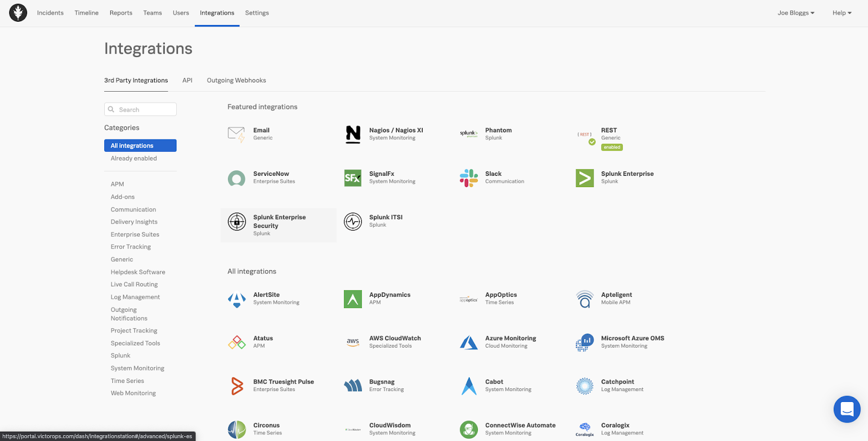Filter by Communication category
The width and height of the screenshot is (868, 441).
pos(133,209)
